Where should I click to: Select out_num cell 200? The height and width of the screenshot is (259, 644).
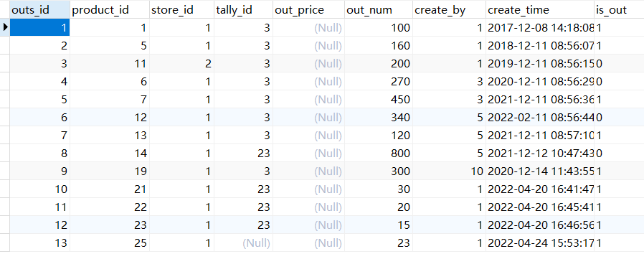coord(378,64)
